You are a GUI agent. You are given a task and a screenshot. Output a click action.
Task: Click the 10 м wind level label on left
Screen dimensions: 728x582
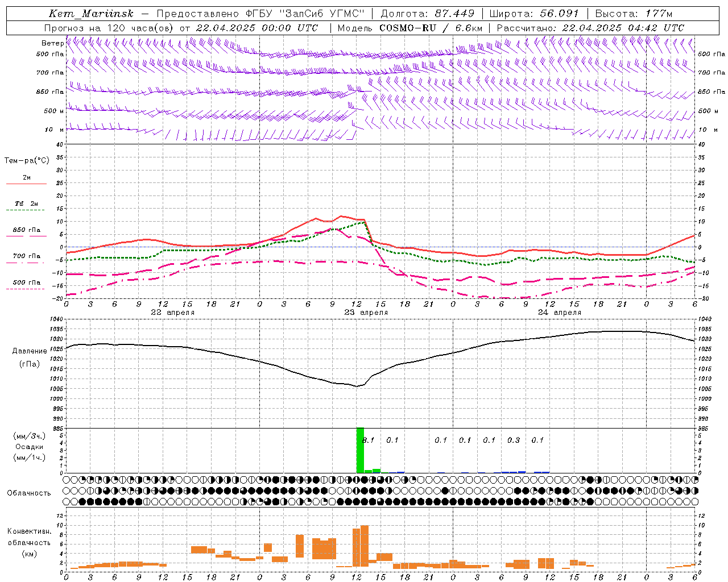point(55,130)
